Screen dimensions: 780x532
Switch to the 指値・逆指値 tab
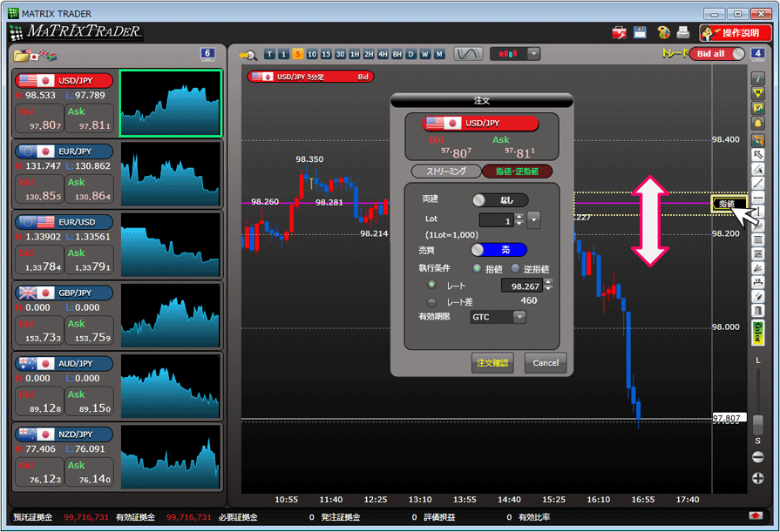[518, 171]
